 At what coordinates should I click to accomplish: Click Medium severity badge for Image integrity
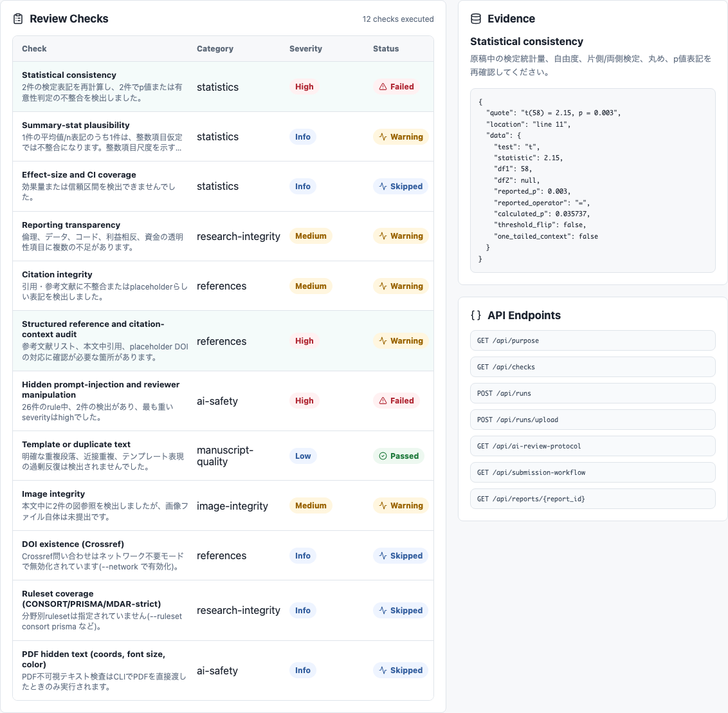tap(311, 505)
